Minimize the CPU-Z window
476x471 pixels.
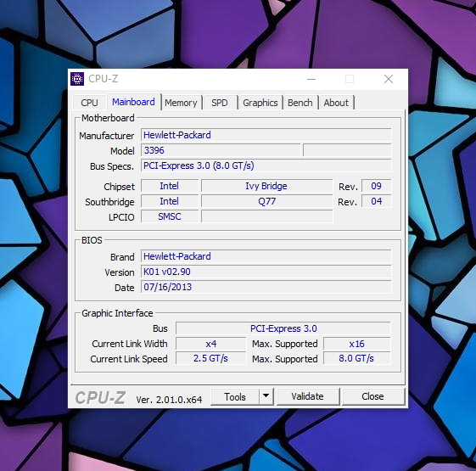(311, 79)
